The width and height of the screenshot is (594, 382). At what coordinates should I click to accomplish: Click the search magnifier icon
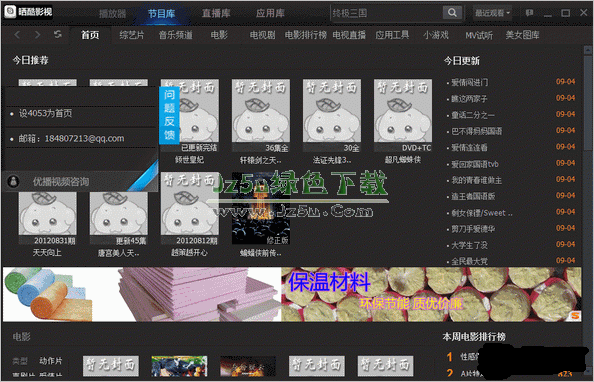coord(452,13)
